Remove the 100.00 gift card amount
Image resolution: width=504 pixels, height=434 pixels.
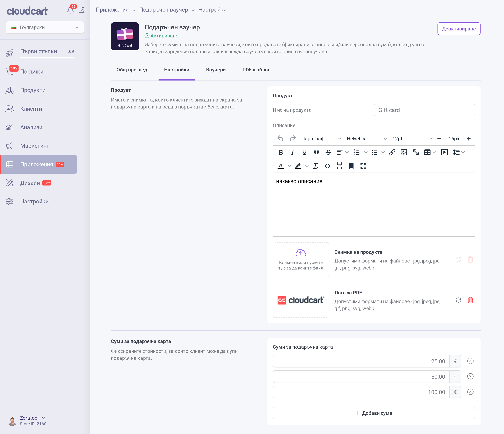tap(470, 392)
